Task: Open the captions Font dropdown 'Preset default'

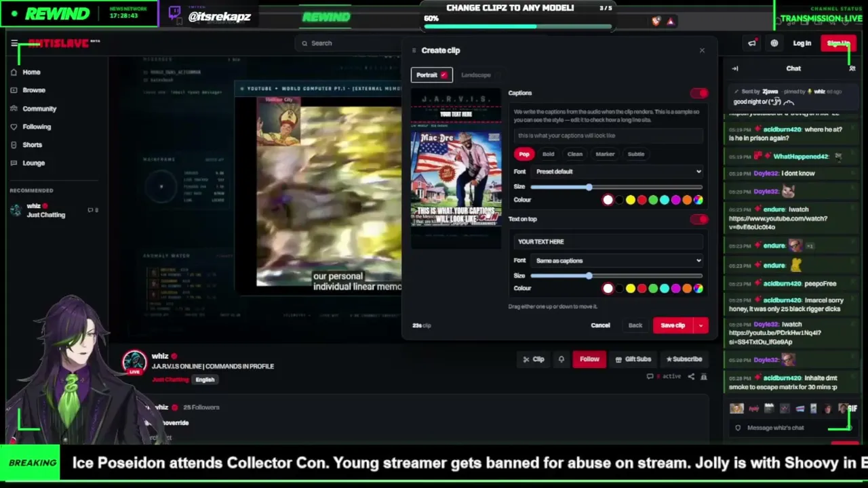Action: point(618,171)
